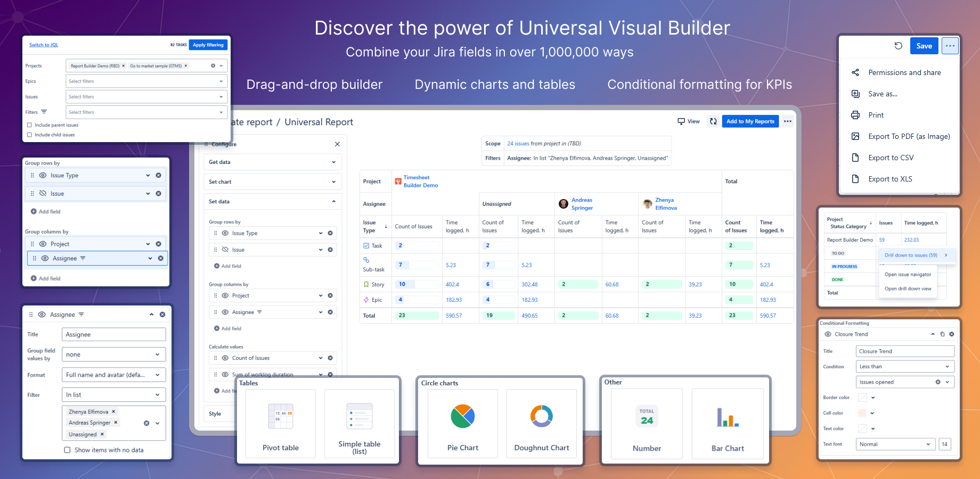Click the Apply filtering button

click(x=208, y=45)
